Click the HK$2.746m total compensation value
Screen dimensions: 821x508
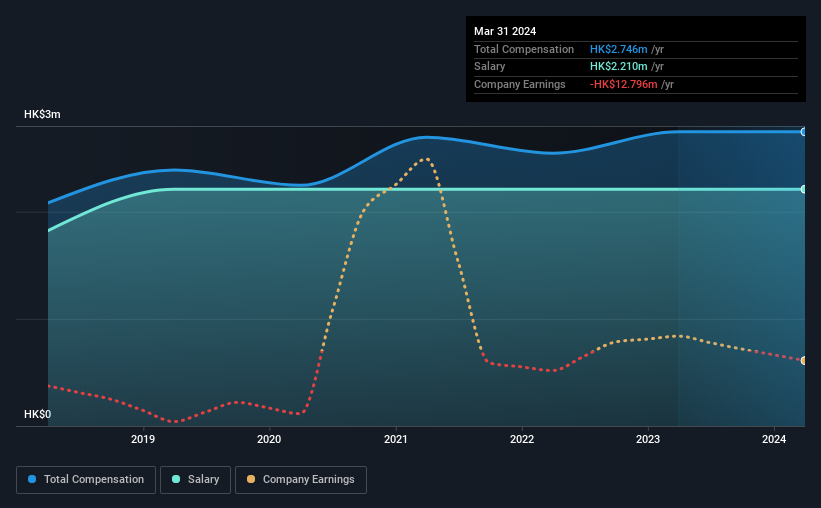(x=618, y=49)
